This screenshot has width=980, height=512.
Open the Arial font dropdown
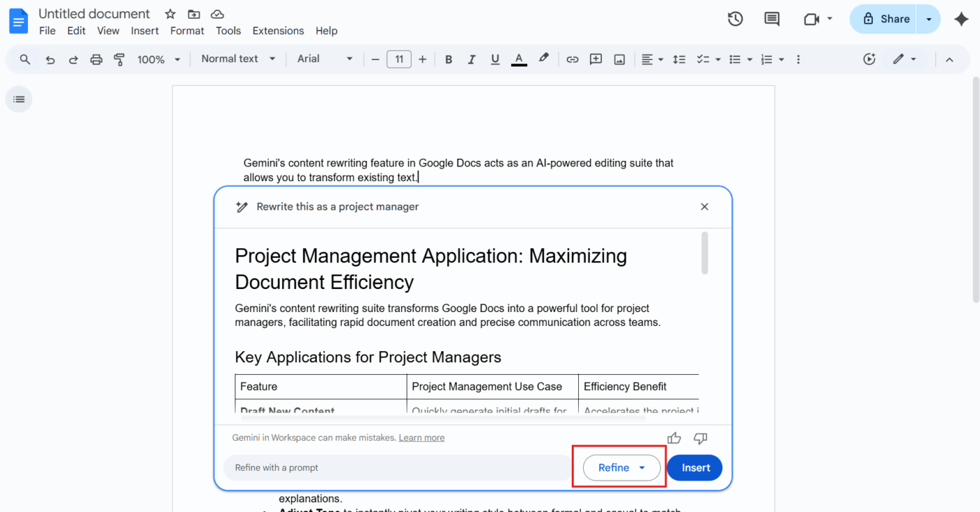click(x=325, y=59)
